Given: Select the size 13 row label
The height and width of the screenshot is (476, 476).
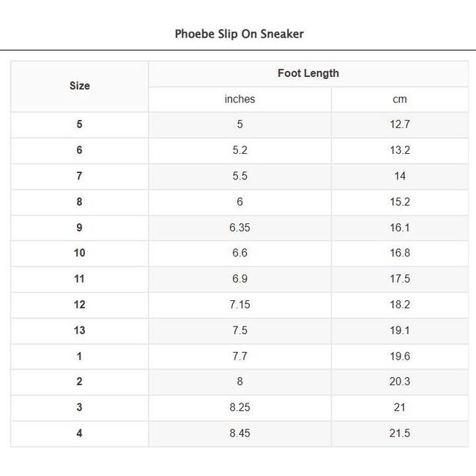Looking at the screenshot, I should click(79, 330).
